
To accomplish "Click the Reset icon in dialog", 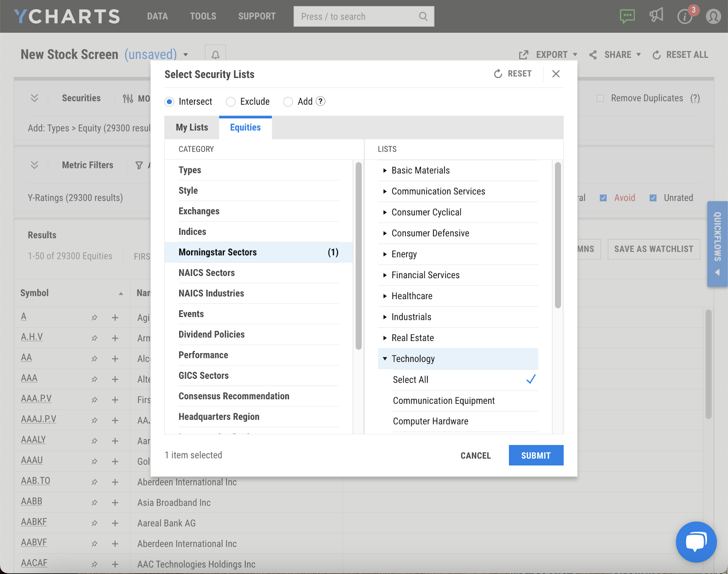I will (498, 74).
